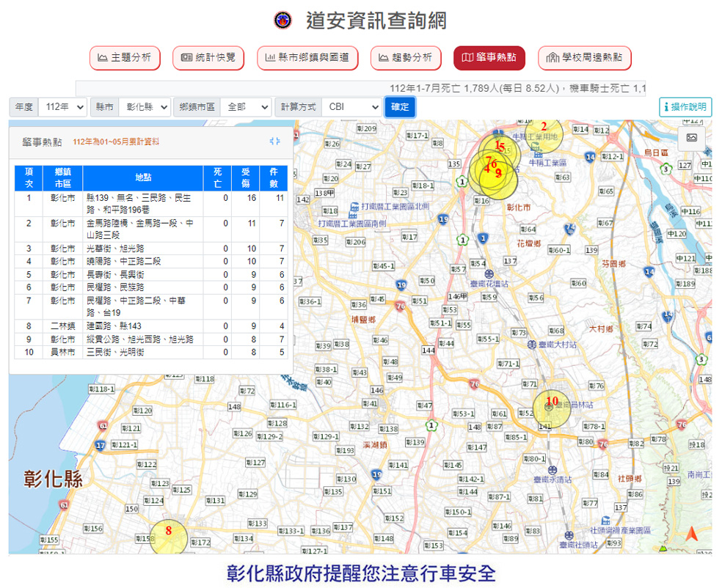Click hotspot marker 10 near 員林站
Screen dimensions: 722x588
(552, 408)
